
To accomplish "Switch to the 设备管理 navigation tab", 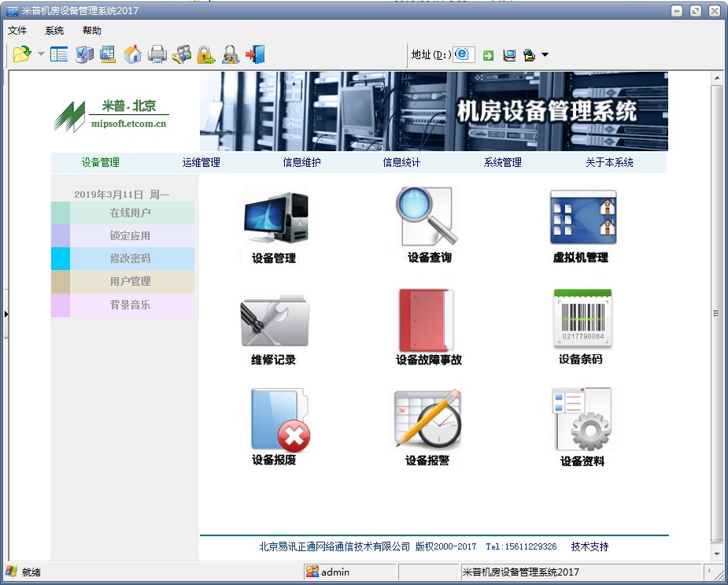I will (101, 163).
